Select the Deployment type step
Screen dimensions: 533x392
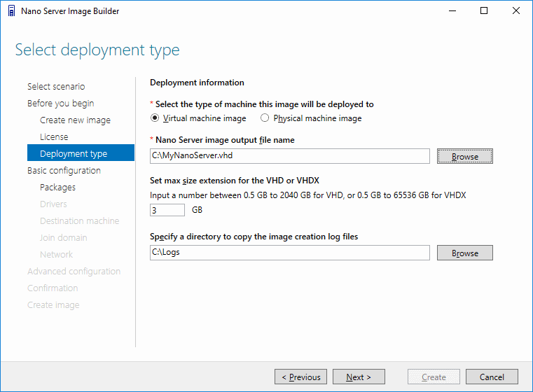[81, 153]
